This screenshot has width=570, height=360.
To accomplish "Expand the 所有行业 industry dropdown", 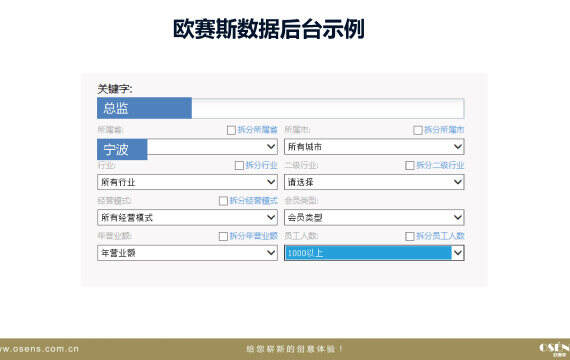I will 187,182.
